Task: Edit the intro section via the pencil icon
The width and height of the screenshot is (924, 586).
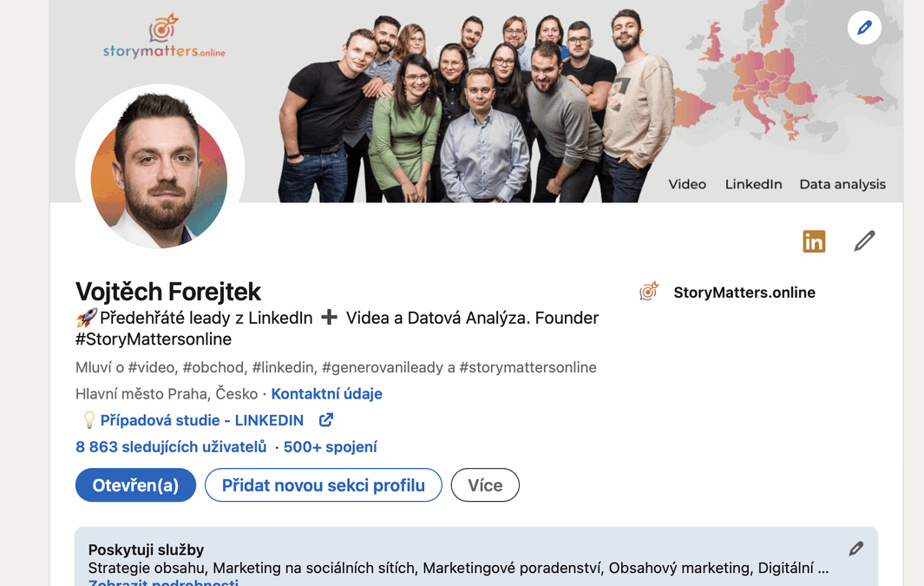Action: click(x=863, y=240)
